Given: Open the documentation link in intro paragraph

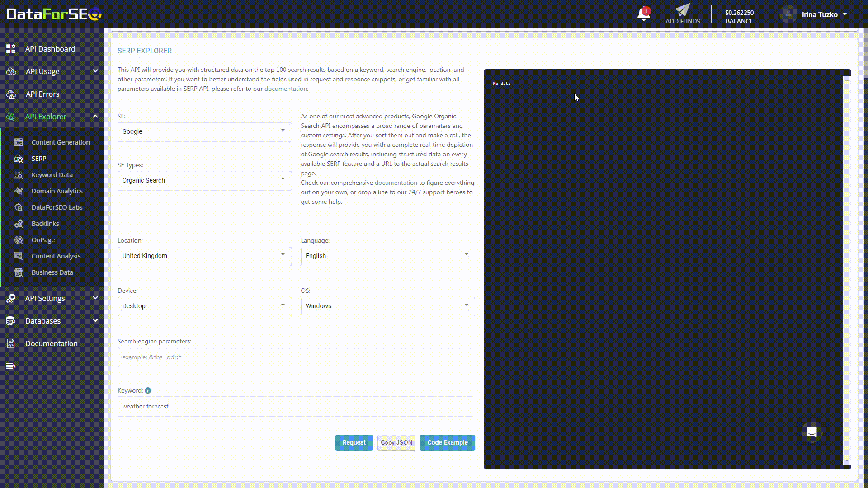Looking at the screenshot, I should pos(286,89).
